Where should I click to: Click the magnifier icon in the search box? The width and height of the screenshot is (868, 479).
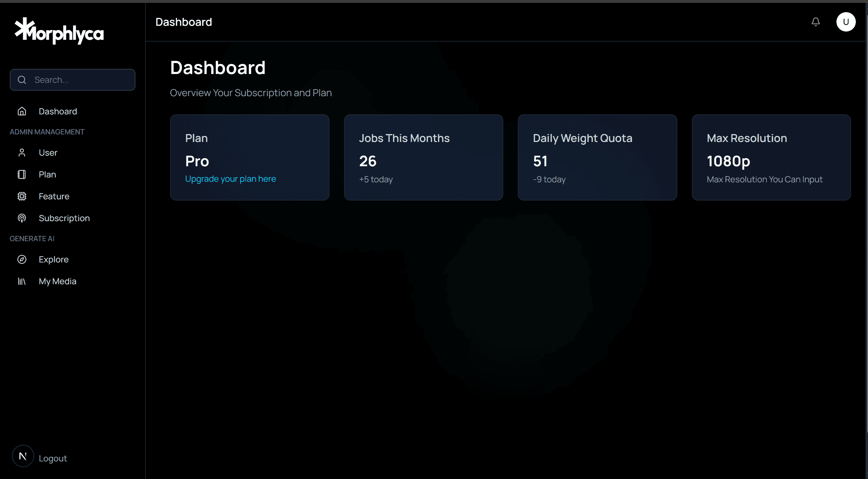22,80
